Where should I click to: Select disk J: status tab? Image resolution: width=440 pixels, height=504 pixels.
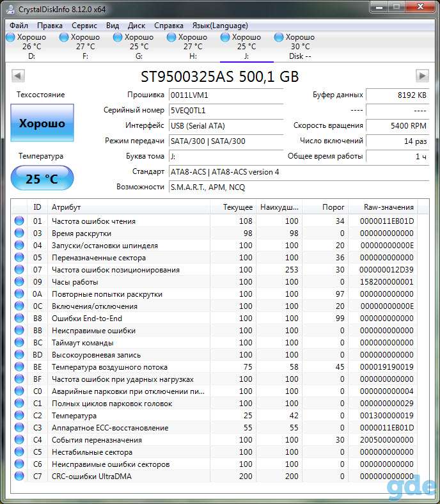[246, 46]
